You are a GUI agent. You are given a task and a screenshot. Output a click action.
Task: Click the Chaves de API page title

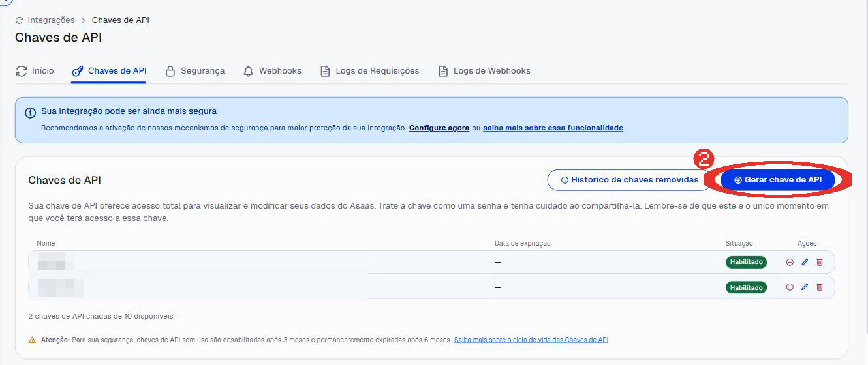(58, 37)
